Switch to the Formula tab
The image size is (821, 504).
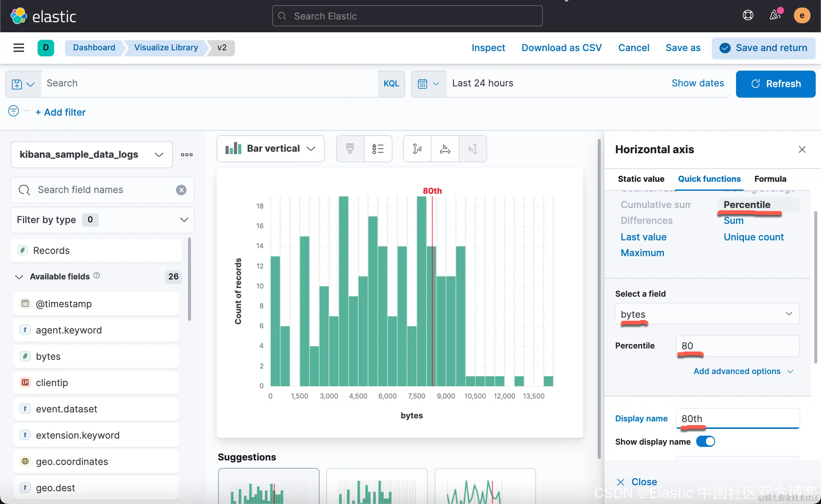click(x=770, y=179)
